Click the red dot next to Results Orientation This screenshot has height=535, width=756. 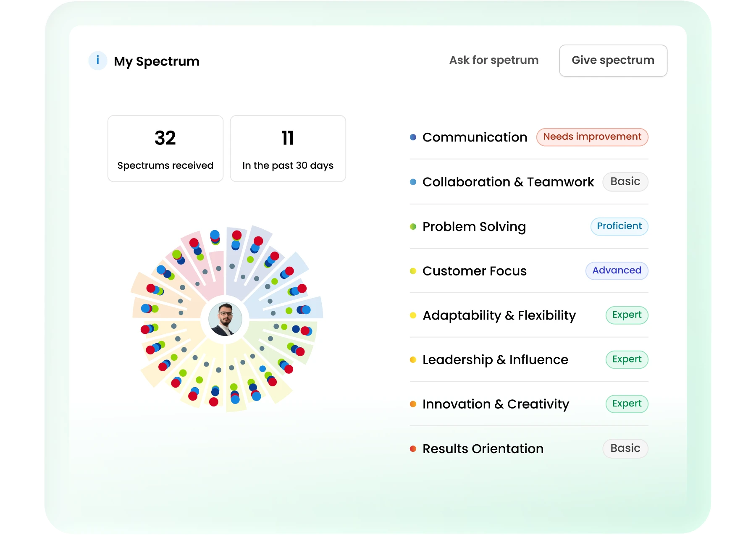pos(412,448)
